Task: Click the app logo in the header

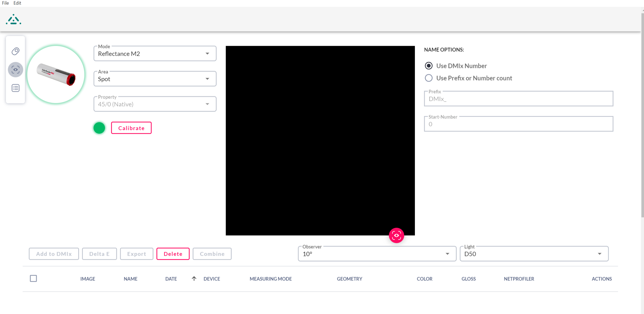Action: pyautogui.click(x=13, y=19)
